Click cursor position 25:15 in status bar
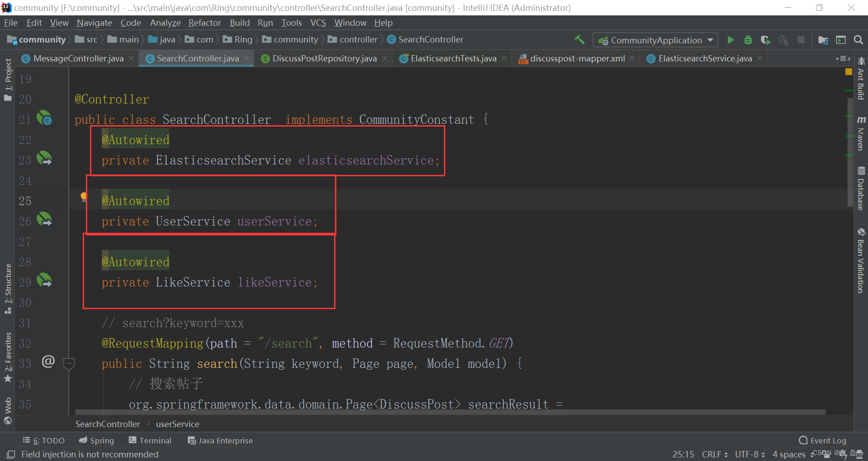868x461 pixels. tap(683, 454)
